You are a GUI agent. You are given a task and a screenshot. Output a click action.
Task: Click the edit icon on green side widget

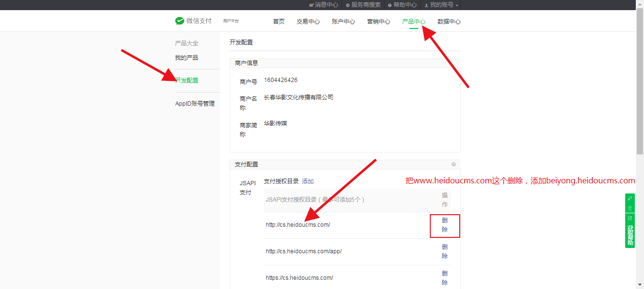630,218
